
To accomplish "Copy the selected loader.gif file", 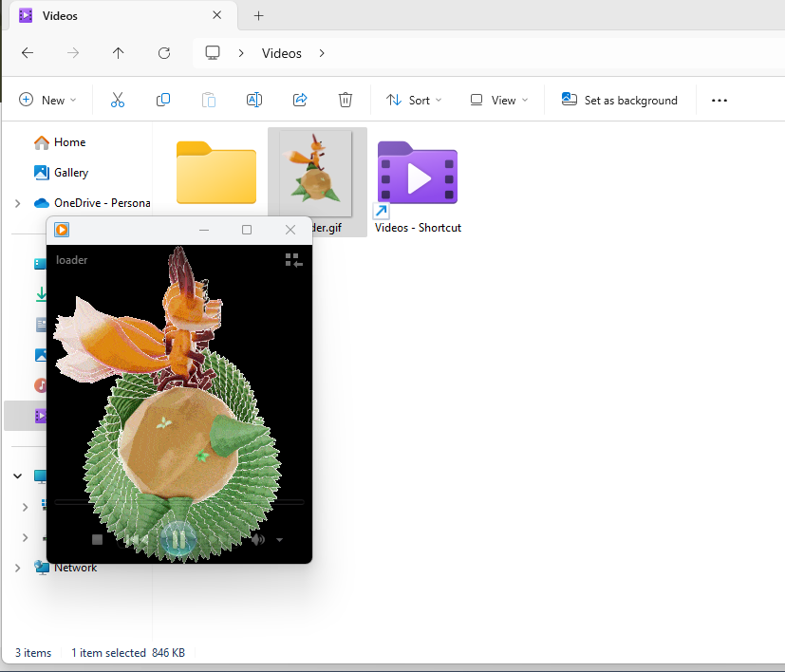I will point(162,99).
